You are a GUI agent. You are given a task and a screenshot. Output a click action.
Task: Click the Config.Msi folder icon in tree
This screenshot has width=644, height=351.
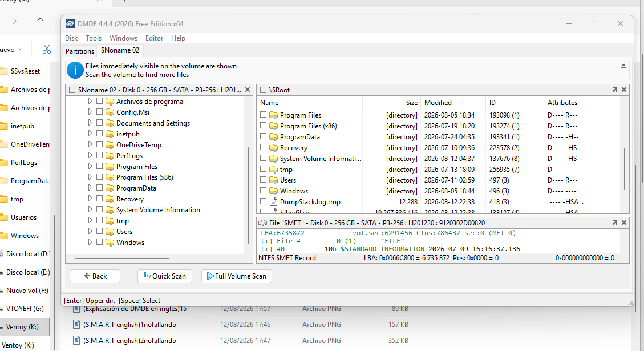tap(110, 112)
